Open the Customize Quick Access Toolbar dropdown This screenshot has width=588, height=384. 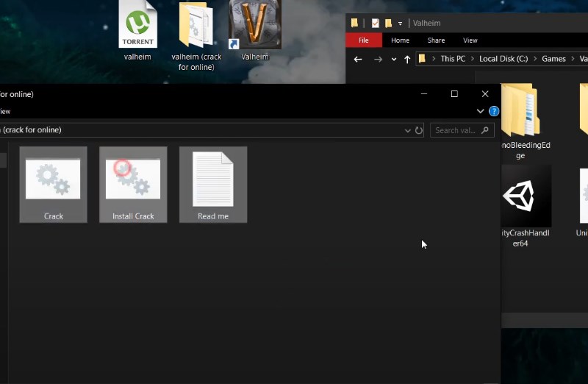pyautogui.click(x=400, y=23)
